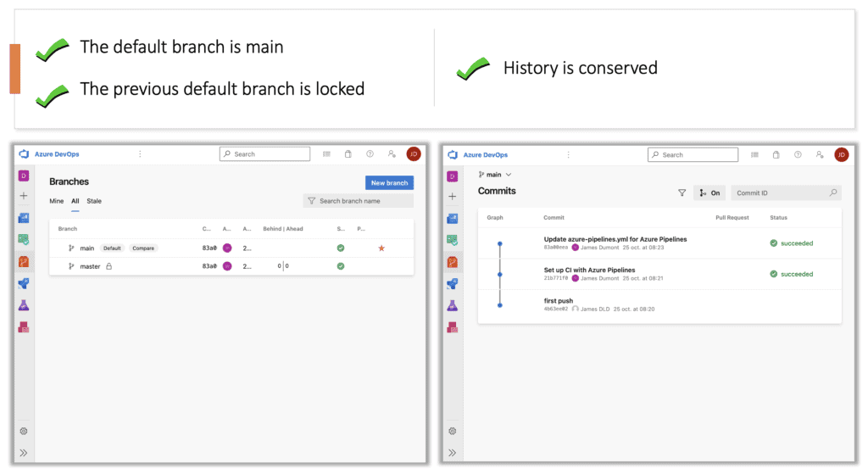
Task: Switch to the Mine branches tab
Action: coord(56,201)
